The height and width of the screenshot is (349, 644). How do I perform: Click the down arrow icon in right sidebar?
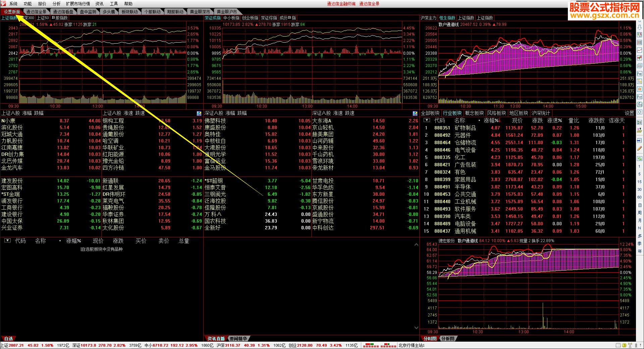coord(639,27)
